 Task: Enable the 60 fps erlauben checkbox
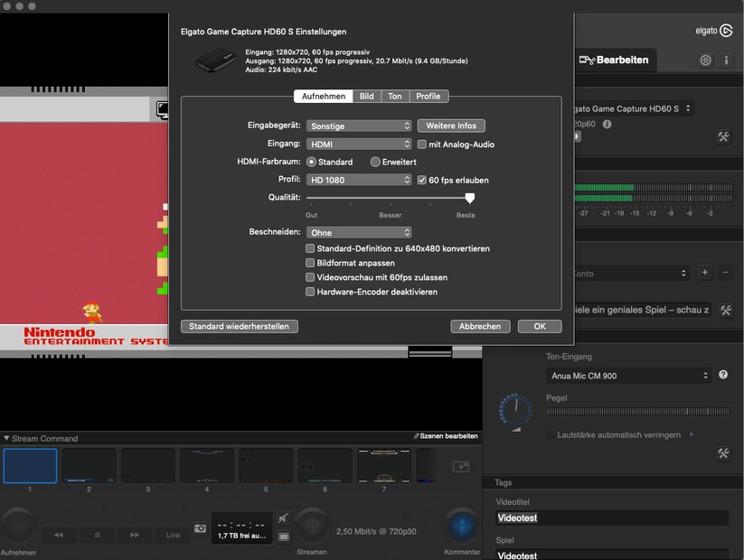click(421, 179)
